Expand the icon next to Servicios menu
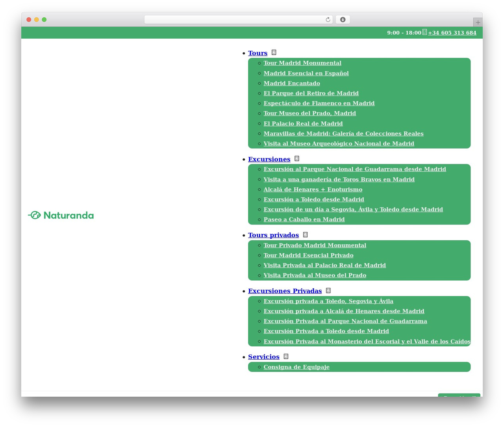 286,356
